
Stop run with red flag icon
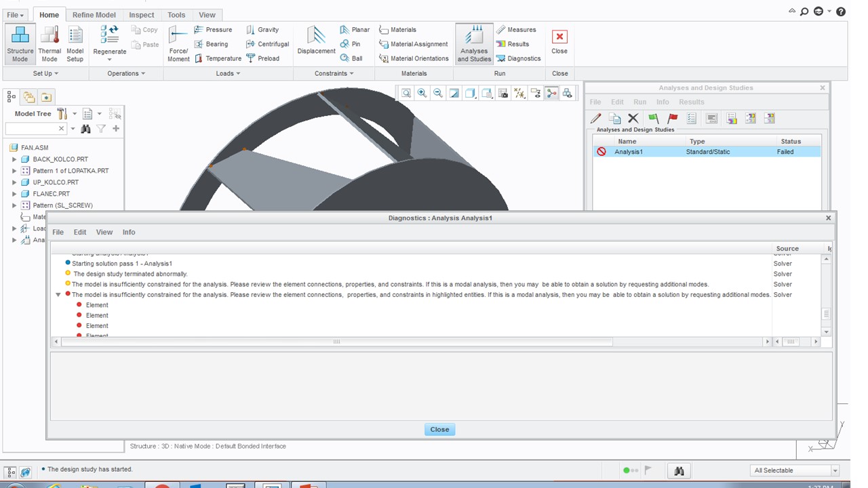[x=673, y=119]
